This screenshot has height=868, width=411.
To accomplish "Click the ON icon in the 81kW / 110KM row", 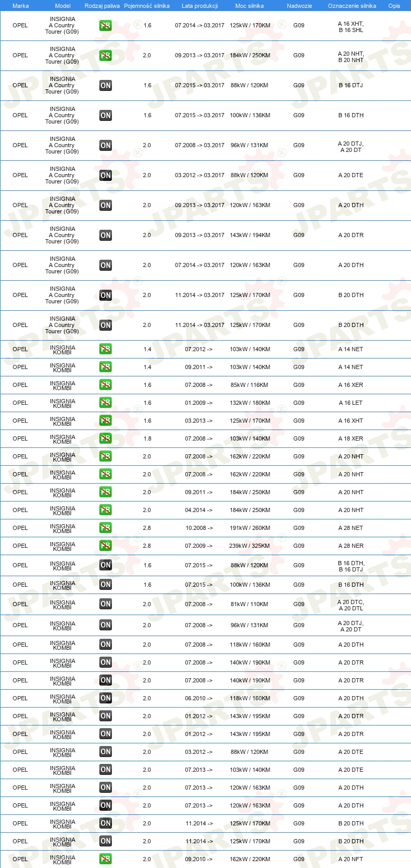I will 106,604.
